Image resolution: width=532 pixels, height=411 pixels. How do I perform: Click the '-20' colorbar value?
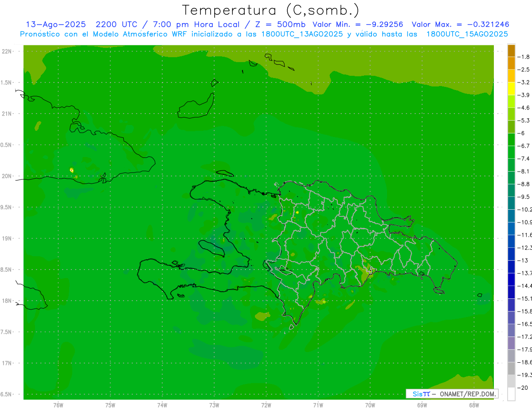524,388
